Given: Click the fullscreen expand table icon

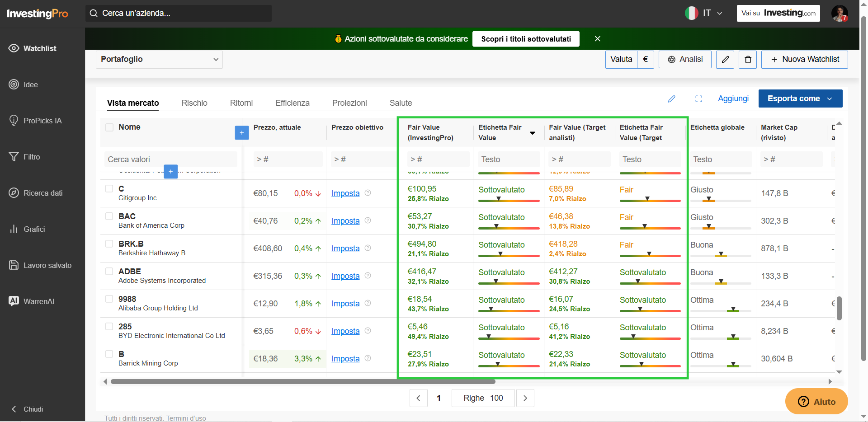Looking at the screenshot, I should point(698,98).
